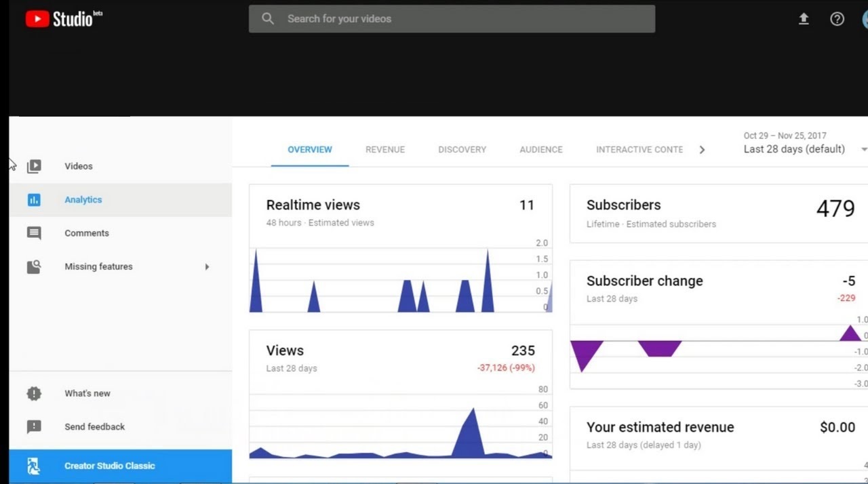Switch to the Revenue tab

(385, 150)
